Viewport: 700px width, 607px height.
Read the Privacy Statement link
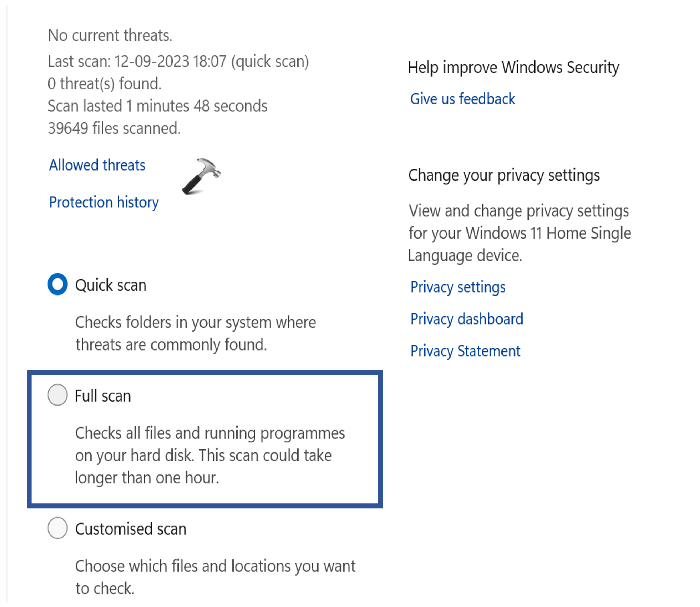point(465,351)
